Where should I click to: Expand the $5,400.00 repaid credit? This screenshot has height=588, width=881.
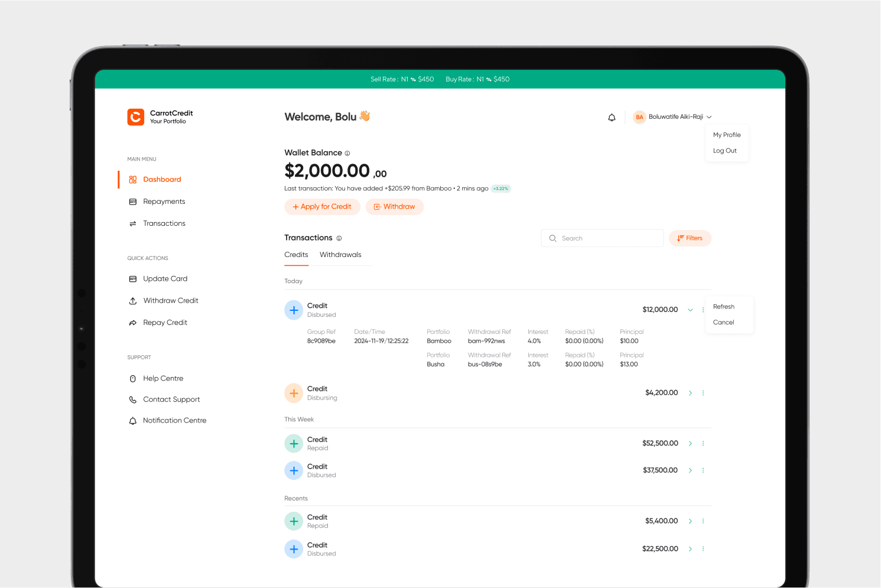pyautogui.click(x=690, y=521)
